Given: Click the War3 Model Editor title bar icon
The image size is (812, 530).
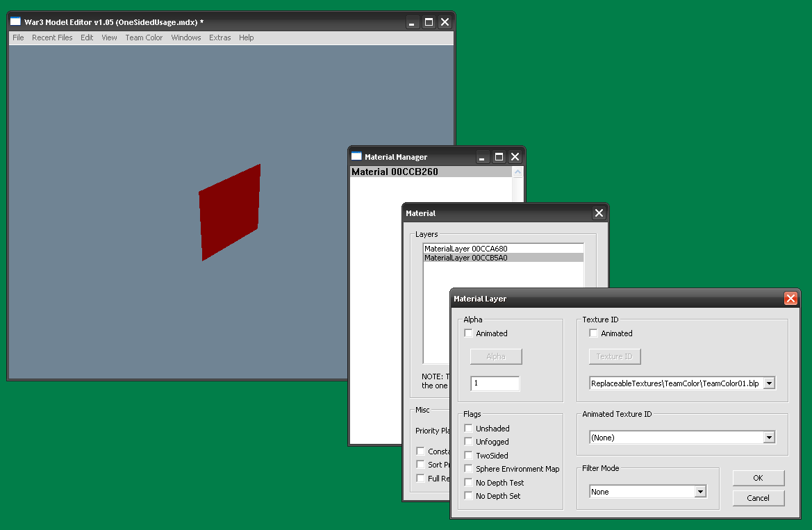Looking at the screenshot, I should point(15,22).
